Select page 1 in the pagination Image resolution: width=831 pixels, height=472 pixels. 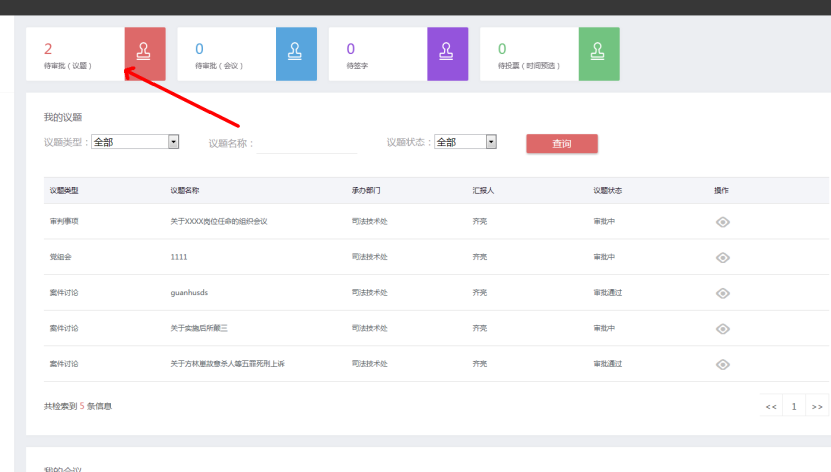click(794, 406)
